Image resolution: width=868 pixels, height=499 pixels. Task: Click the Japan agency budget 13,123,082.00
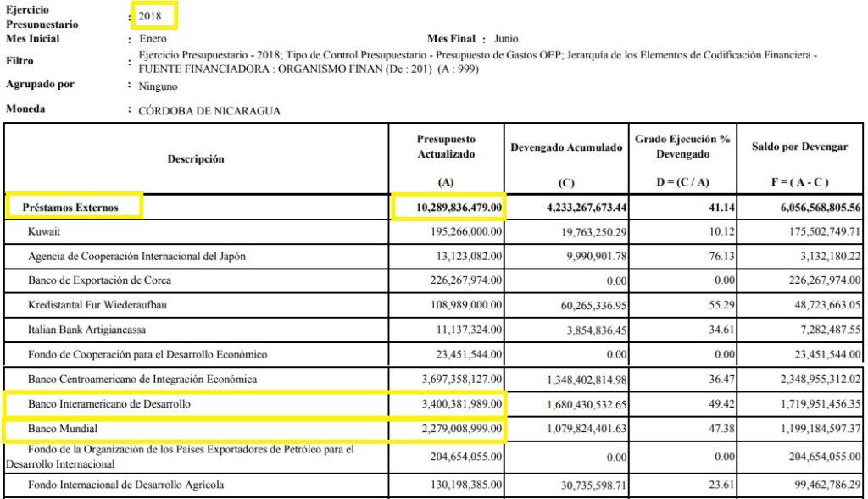pyautogui.click(x=469, y=256)
